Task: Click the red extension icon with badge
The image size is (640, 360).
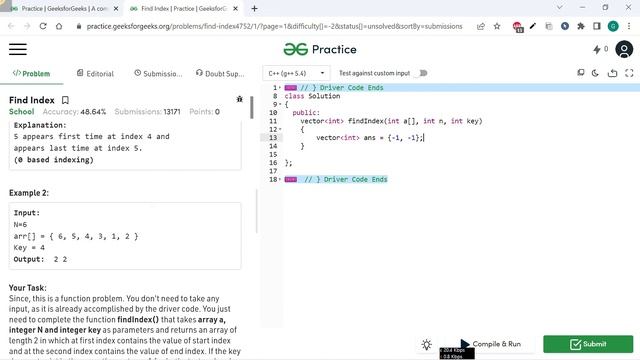Action: [x=518, y=27]
